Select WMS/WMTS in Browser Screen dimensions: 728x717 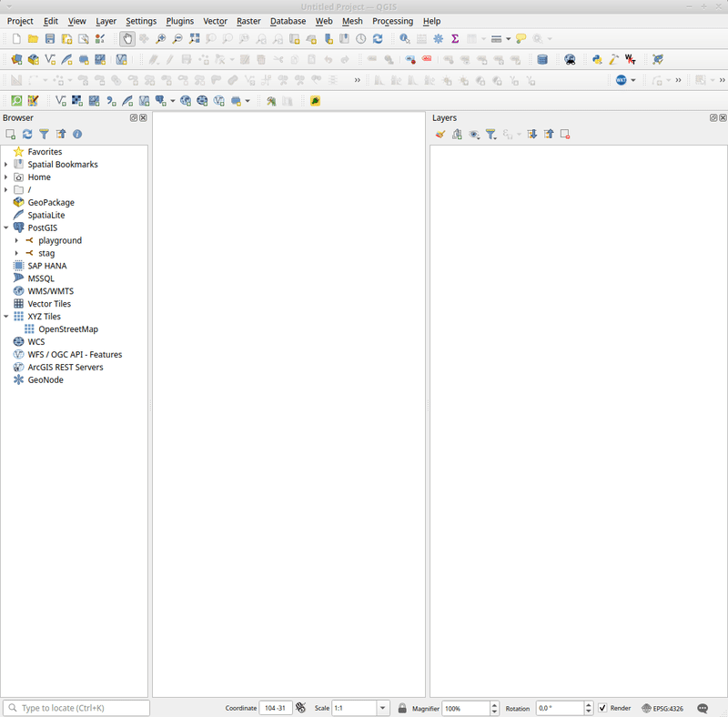51,291
